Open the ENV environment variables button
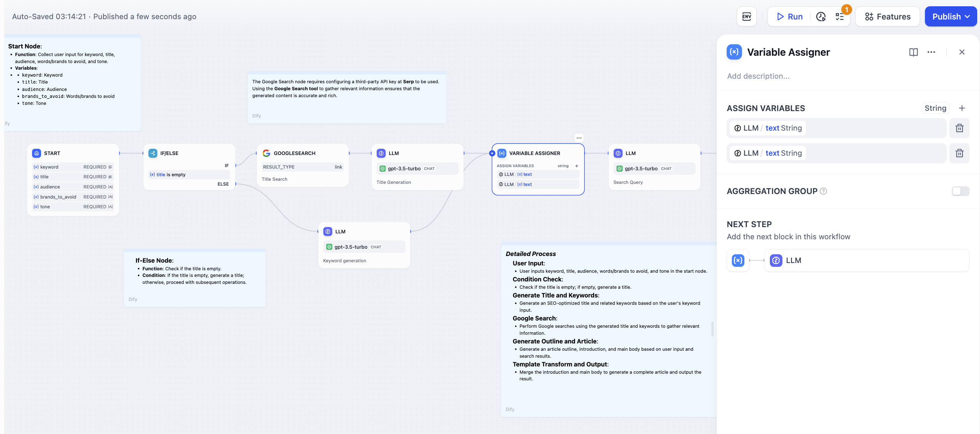Screen dimensions: 980x434 coord(746,17)
